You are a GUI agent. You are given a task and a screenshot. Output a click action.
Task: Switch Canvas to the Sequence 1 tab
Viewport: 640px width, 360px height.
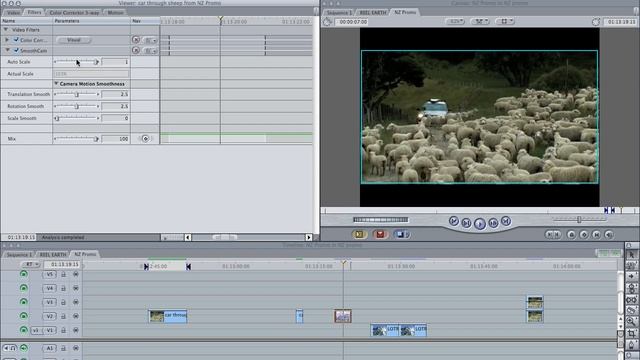click(339, 13)
